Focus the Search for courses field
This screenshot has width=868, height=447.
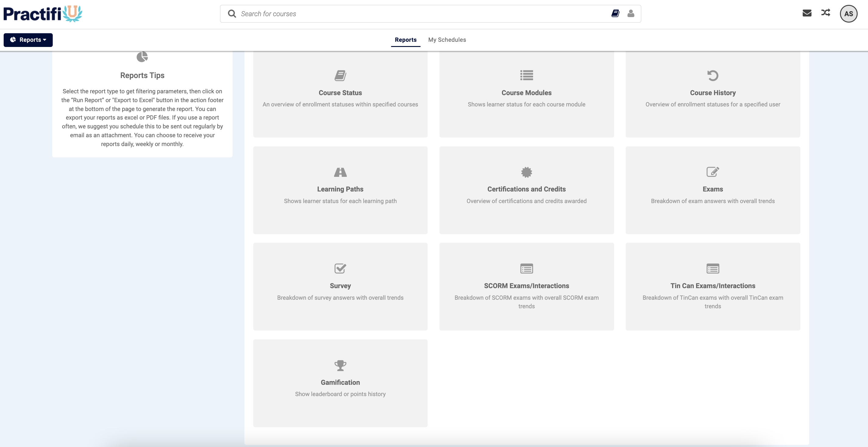coord(430,14)
